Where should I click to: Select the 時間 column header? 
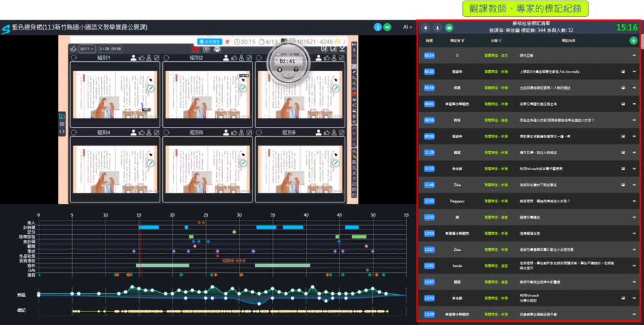point(430,41)
